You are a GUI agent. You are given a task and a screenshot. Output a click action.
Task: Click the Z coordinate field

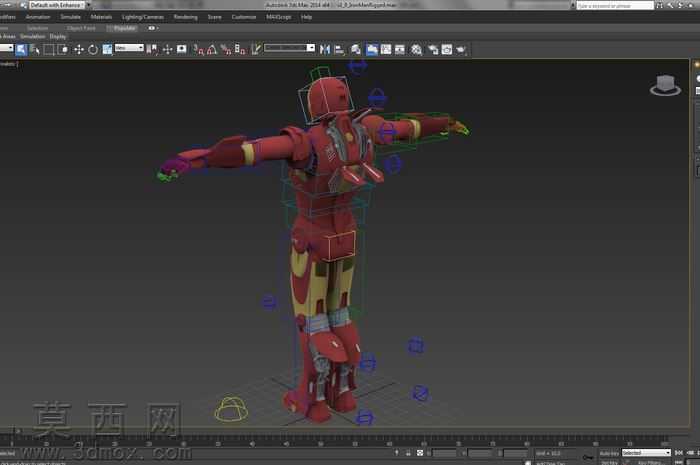[516, 453]
